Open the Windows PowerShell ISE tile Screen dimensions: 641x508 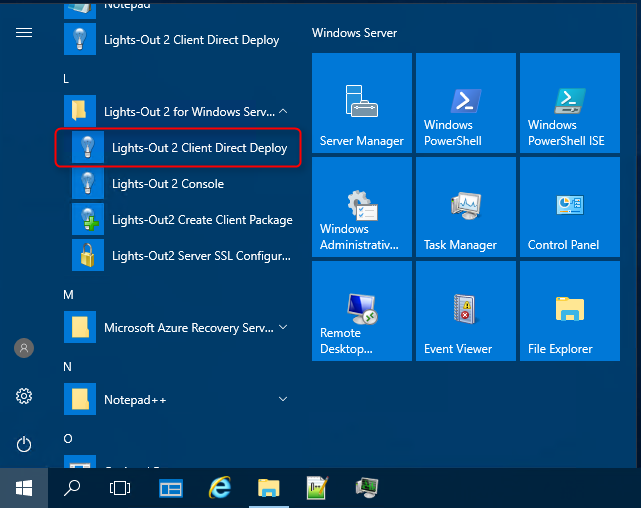click(x=570, y=103)
